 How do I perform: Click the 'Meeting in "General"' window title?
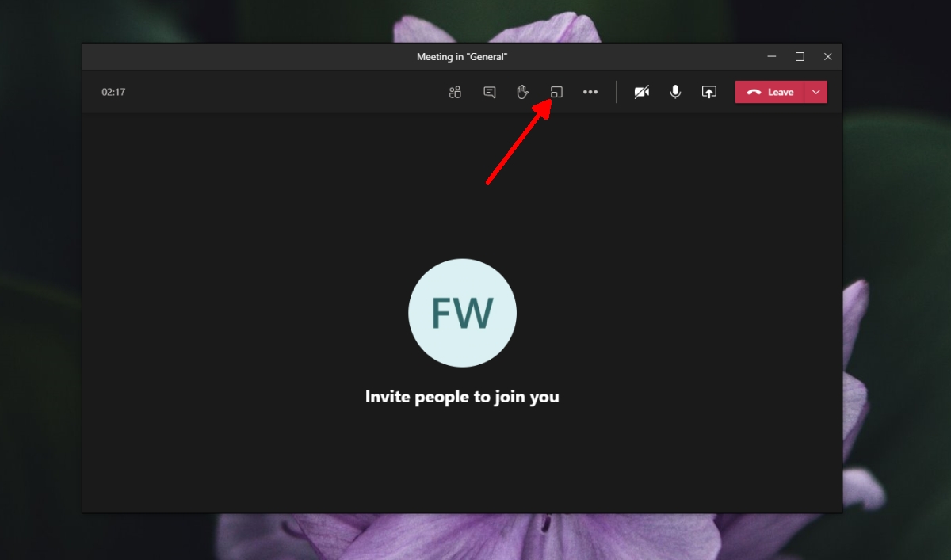click(x=462, y=57)
